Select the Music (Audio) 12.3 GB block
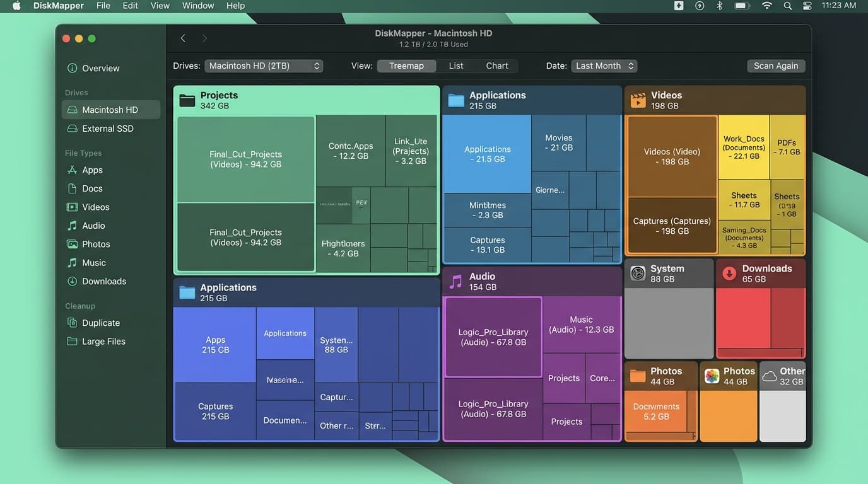868x484 pixels. pos(581,325)
